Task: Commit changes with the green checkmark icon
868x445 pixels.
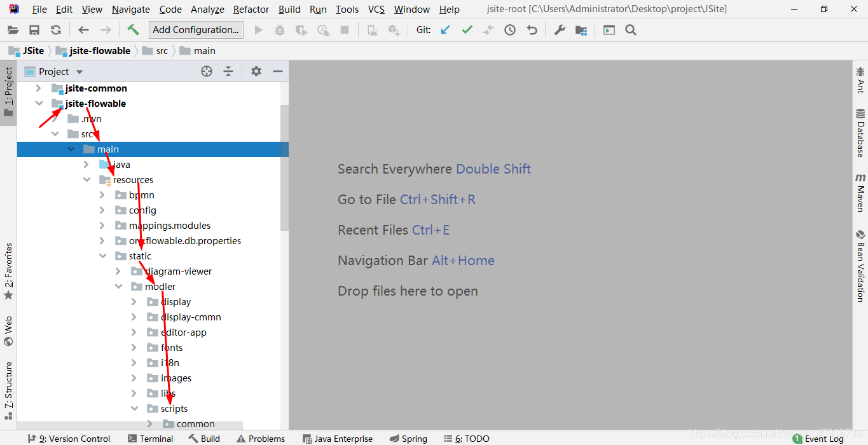Action: click(467, 30)
